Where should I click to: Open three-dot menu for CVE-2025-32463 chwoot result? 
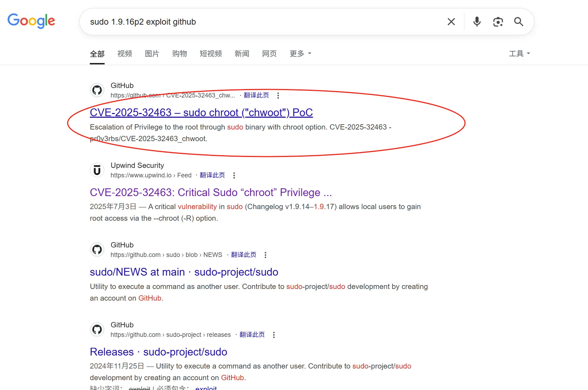[278, 95]
